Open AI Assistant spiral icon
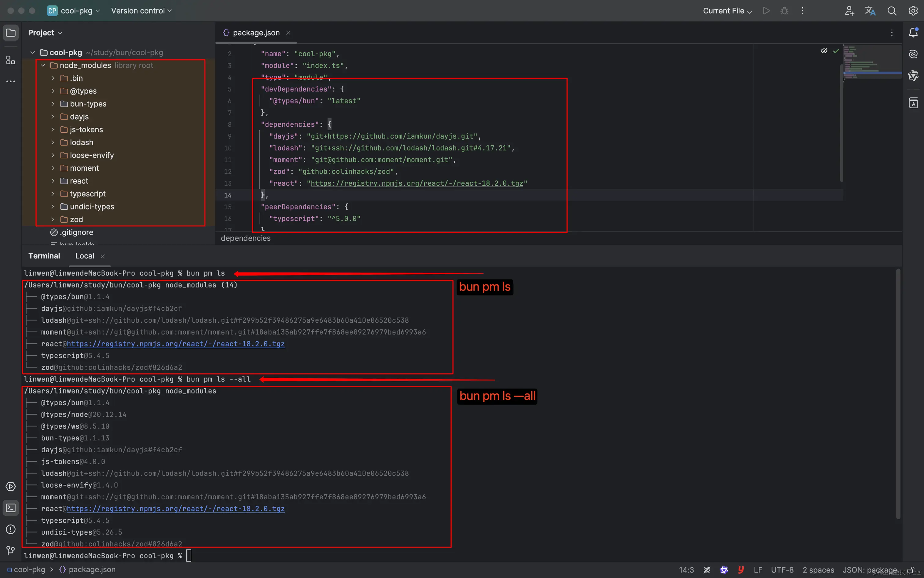Image resolution: width=924 pixels, height=578 pixels. [913, 54]
